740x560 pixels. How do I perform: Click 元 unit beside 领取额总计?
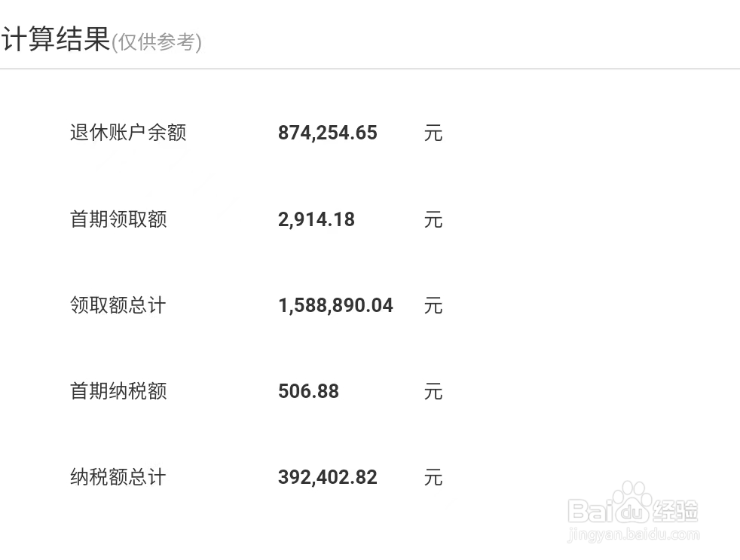(x=433, y=305)
